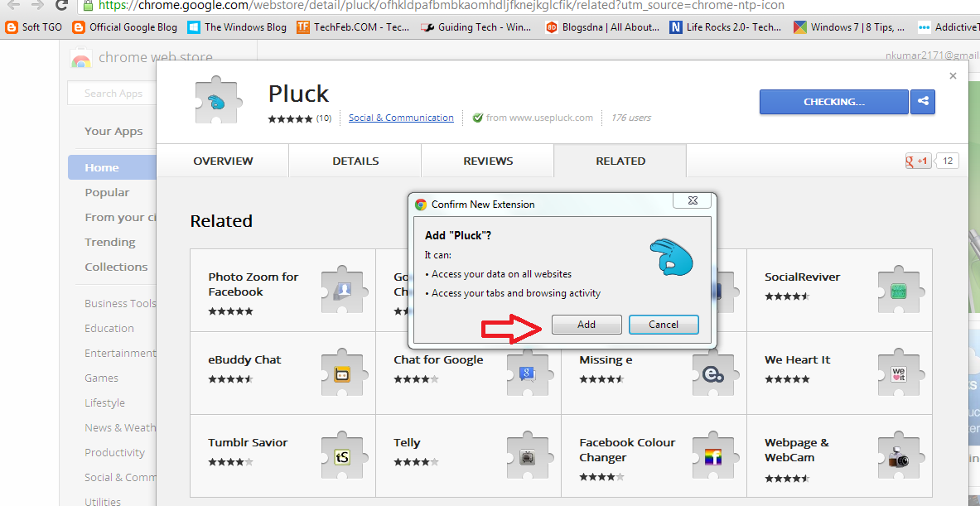Click the share icon next to CHECKING button

point(923,102)
